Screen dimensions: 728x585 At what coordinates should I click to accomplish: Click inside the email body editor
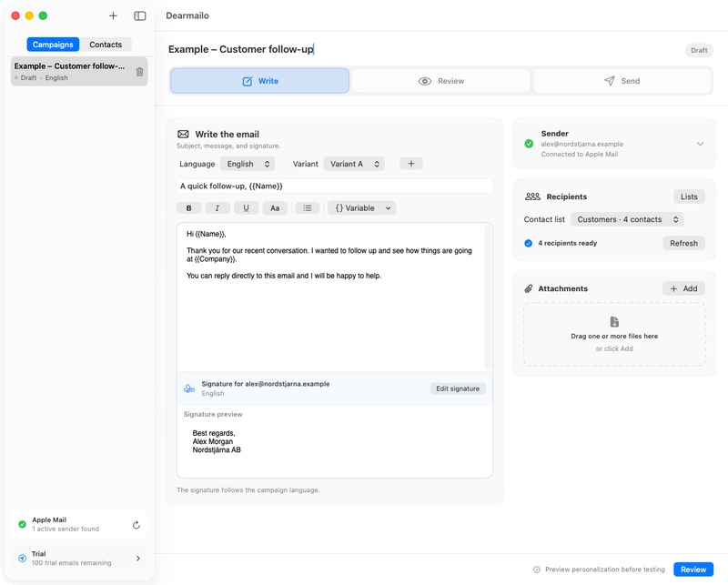(330, 298)
